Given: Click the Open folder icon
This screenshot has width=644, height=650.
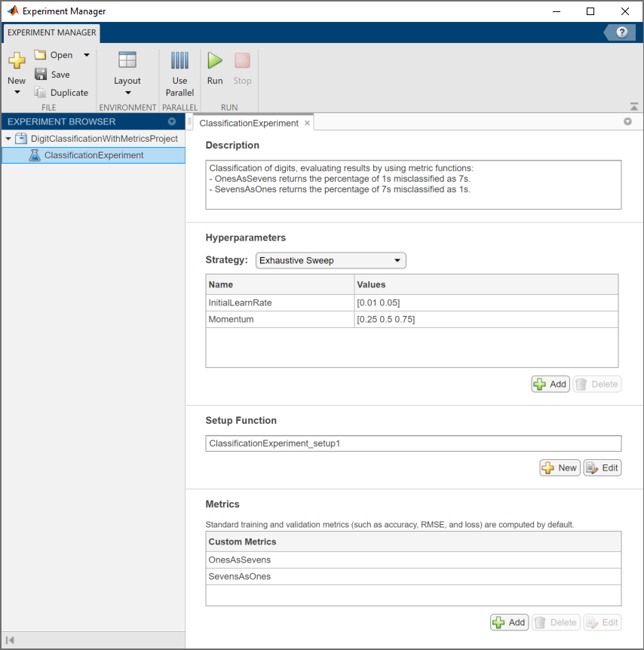Looking at the screenshot, I should coord(40,55).
